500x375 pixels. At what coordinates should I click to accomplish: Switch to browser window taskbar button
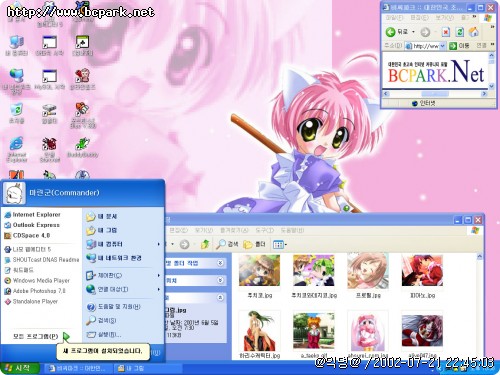[77, 368]
